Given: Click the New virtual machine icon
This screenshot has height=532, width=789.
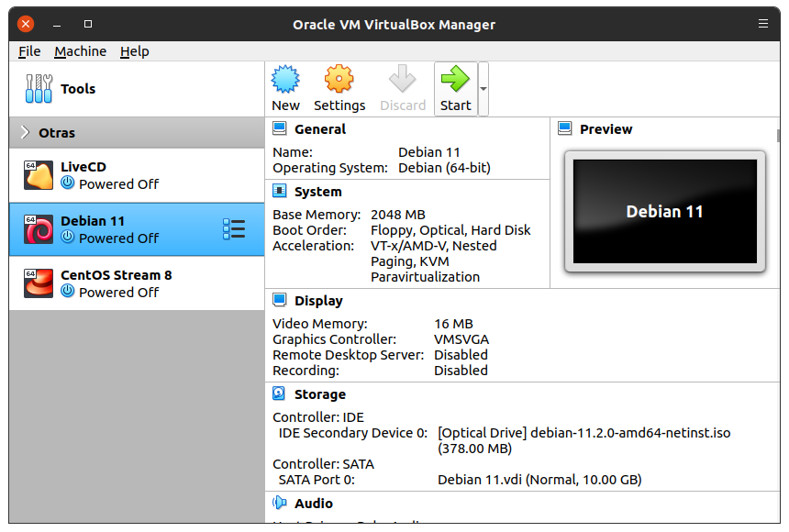Looking at the screenshot, I should click(286, 81).
